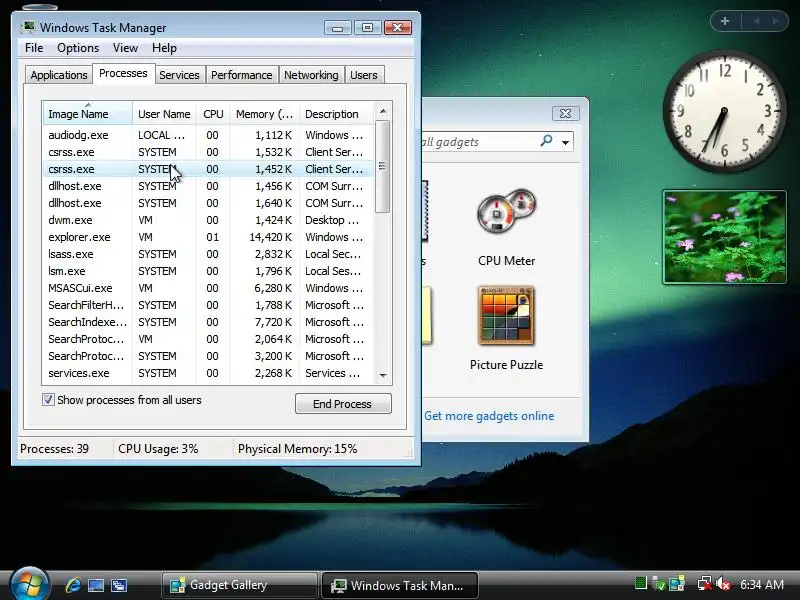The height and width of the screenshot is (600, 800).
Task: Click the slideshow flower picture gadget
Action: pos(724,237)
